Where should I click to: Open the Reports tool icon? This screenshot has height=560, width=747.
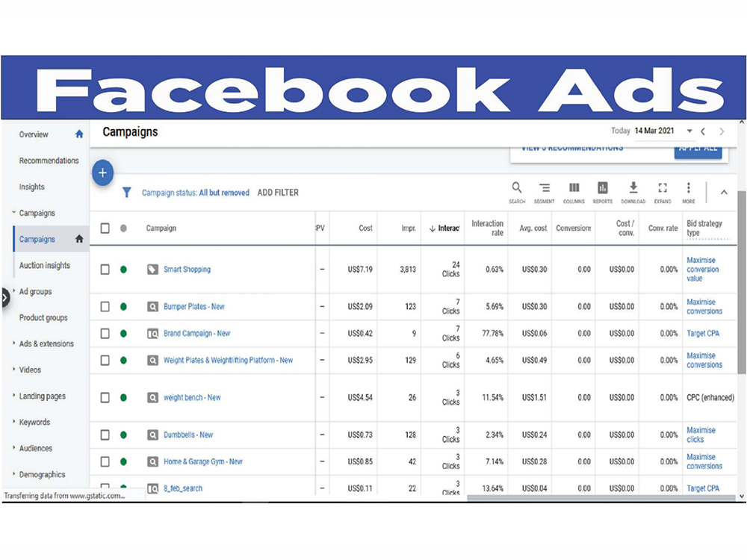pos(603,192)
